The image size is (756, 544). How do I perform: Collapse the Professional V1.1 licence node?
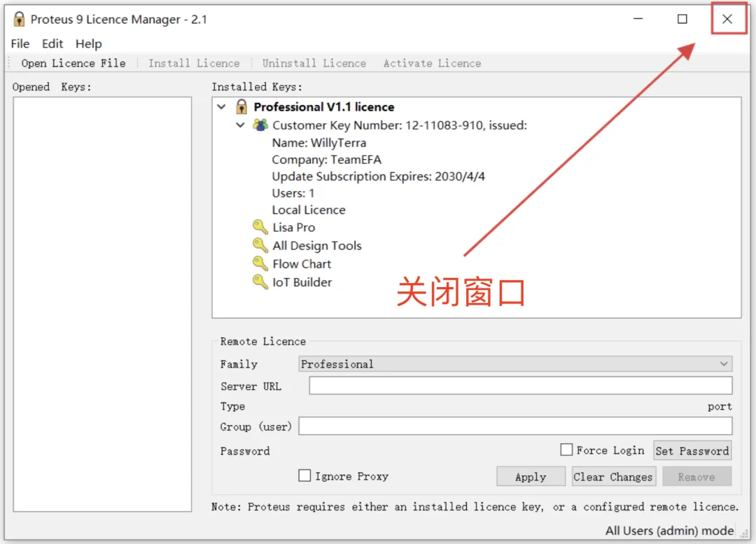pos(221,106)
